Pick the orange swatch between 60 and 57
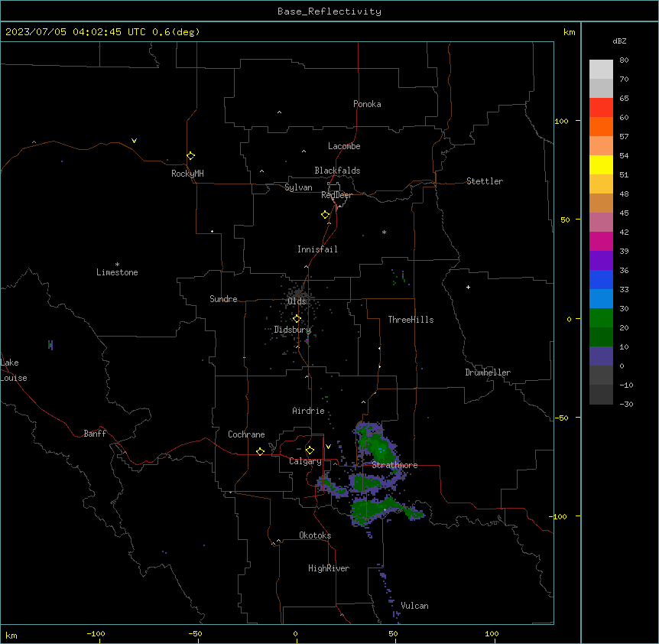The height and width of the screenshot is (644, 659). [x=601, y=126]
